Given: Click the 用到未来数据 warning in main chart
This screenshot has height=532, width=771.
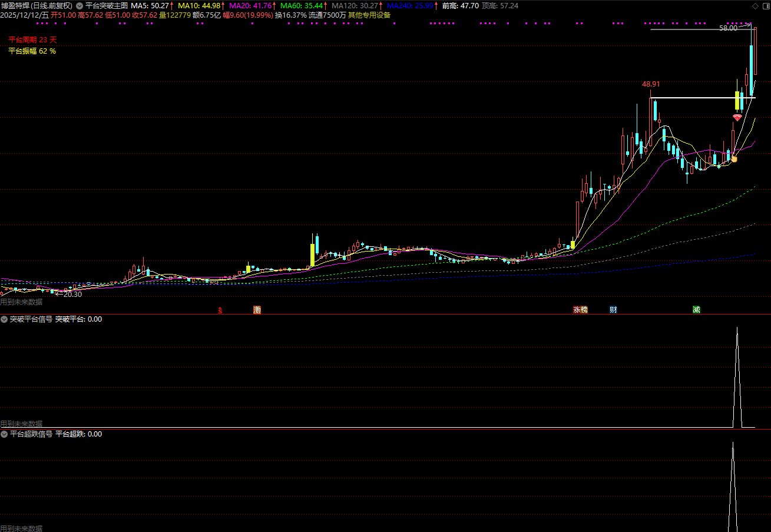Looking at the screenshot, I should 21,302.
